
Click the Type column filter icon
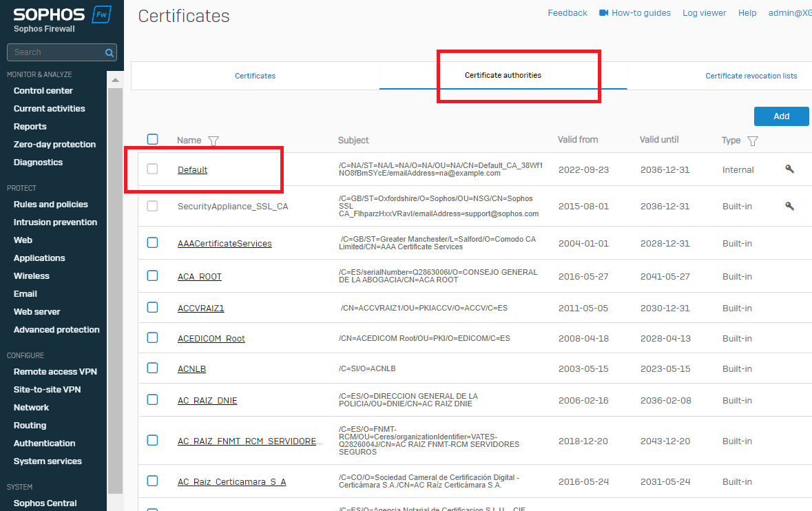(753, 140)
